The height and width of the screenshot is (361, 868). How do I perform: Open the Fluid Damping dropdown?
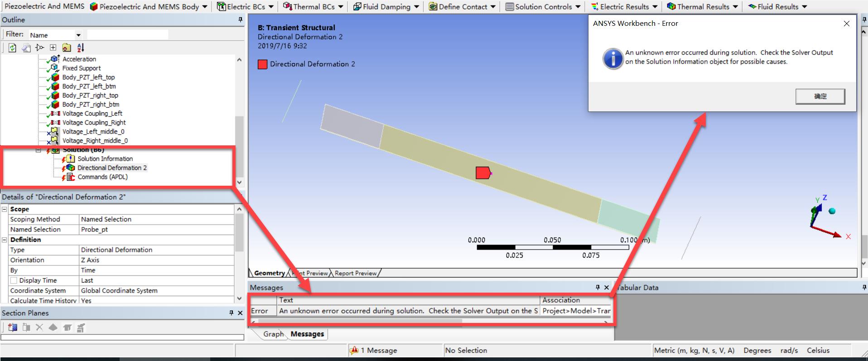click(x=416, y=7)
